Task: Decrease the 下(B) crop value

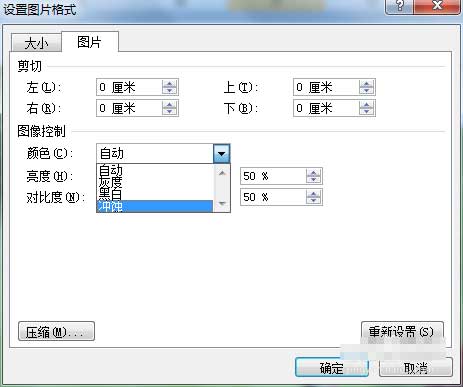Action: pos(367,112)
